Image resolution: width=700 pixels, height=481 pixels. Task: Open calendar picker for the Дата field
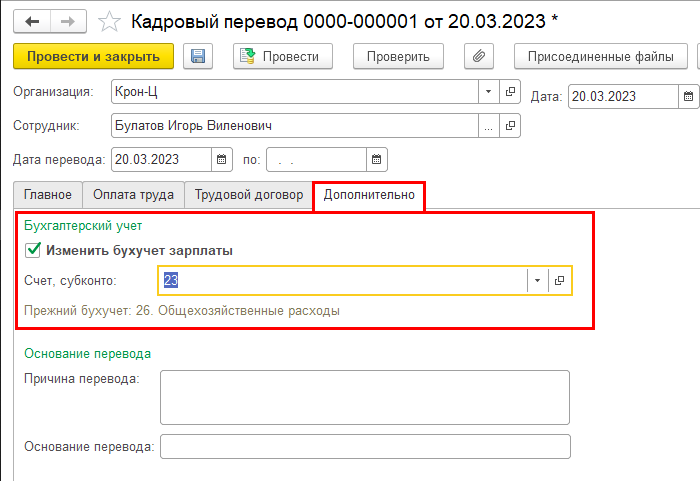(x=688, y=97)
